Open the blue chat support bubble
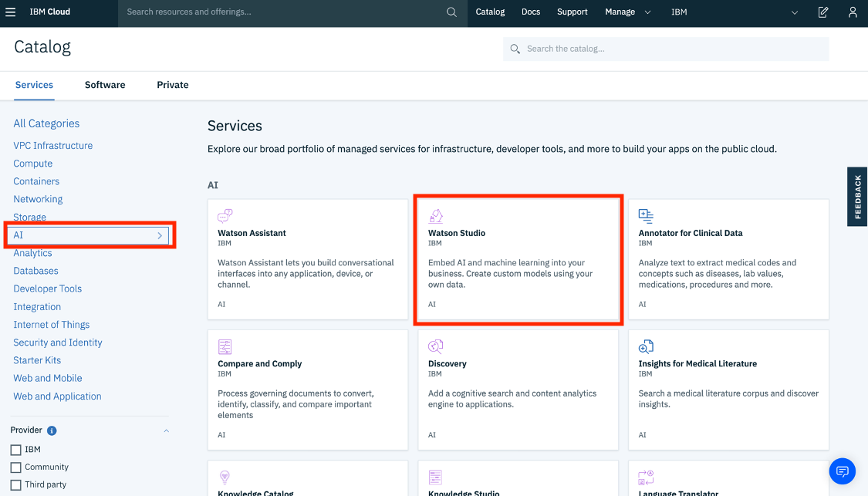868x496 pixels. click(x=843, y=471)
